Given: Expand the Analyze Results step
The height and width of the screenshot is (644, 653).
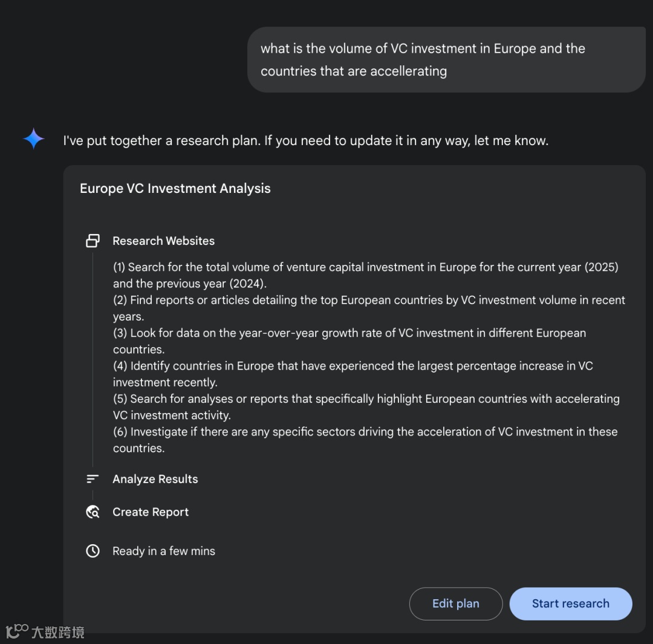Looking at the screenshot, I should [155, 479].
